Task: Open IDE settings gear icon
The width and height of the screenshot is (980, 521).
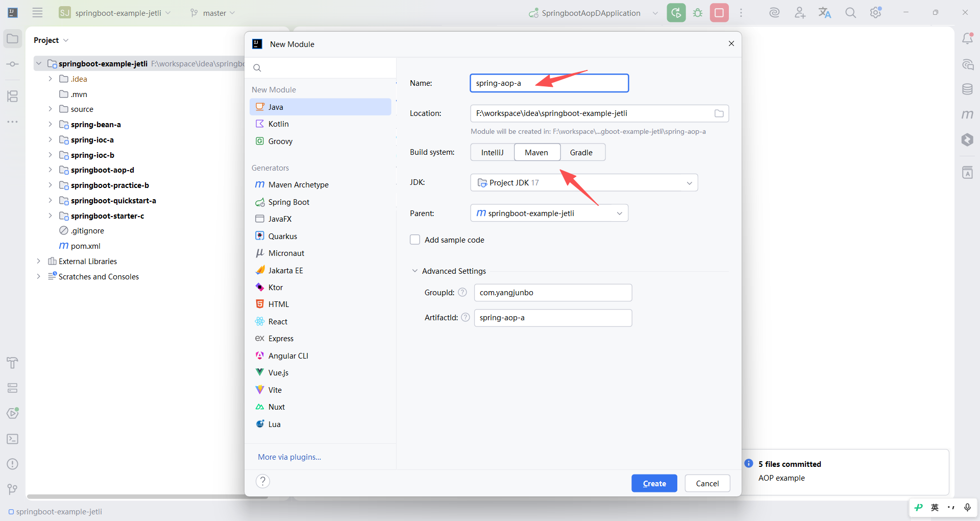Action: click(x=876, y=13)
